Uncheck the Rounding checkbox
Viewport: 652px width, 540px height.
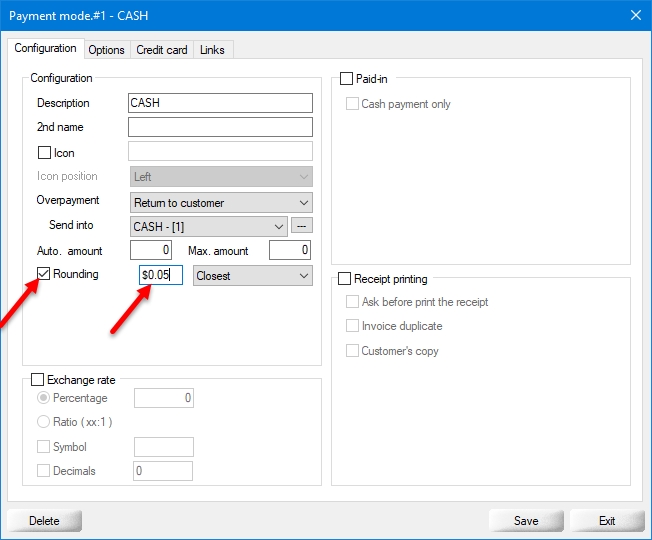(44, 274)
